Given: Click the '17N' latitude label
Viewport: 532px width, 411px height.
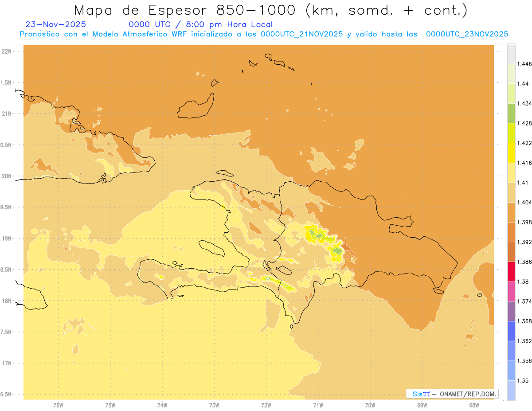Looking at the screenshot, I should click(x=7, y=364).
